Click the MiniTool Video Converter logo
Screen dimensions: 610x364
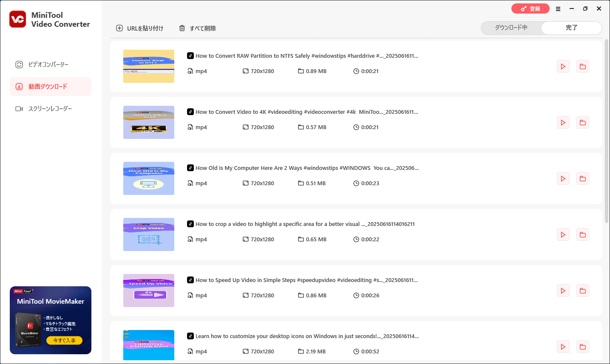click(x=18, y=19)
